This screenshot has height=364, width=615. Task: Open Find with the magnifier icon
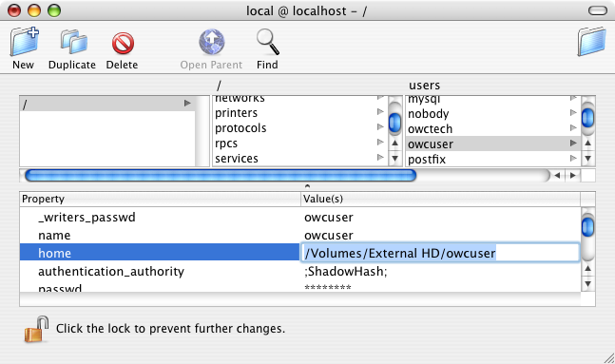267,42
